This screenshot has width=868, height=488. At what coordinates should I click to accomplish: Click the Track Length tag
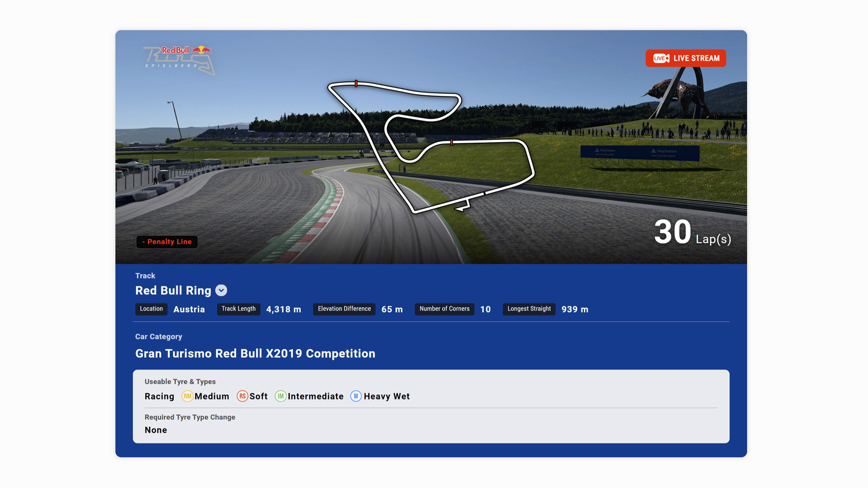238,309
